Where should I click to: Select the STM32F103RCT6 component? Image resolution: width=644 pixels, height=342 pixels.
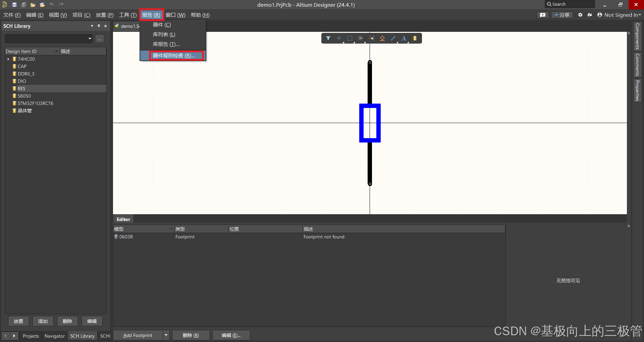coord(56,103)
